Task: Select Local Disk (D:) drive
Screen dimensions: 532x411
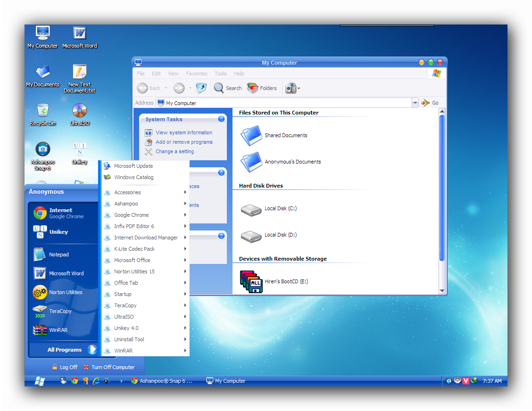Action: pyautogui.click(x=269, y=235)
